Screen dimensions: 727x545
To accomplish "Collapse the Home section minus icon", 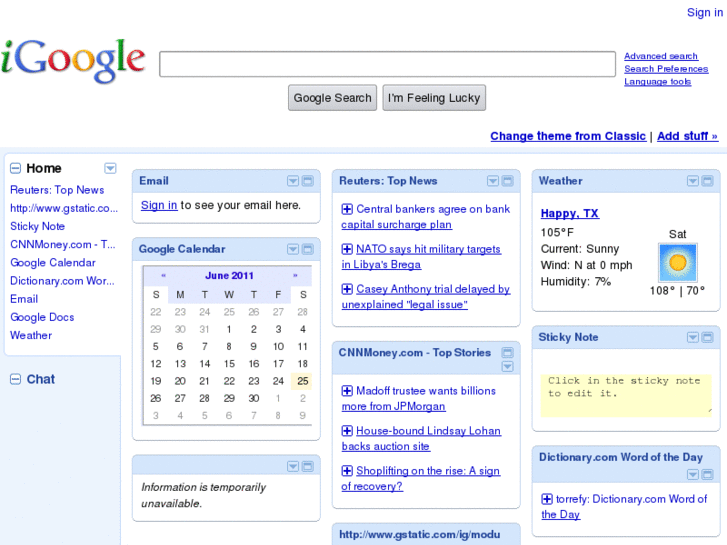I will click(x=15, y=168).
